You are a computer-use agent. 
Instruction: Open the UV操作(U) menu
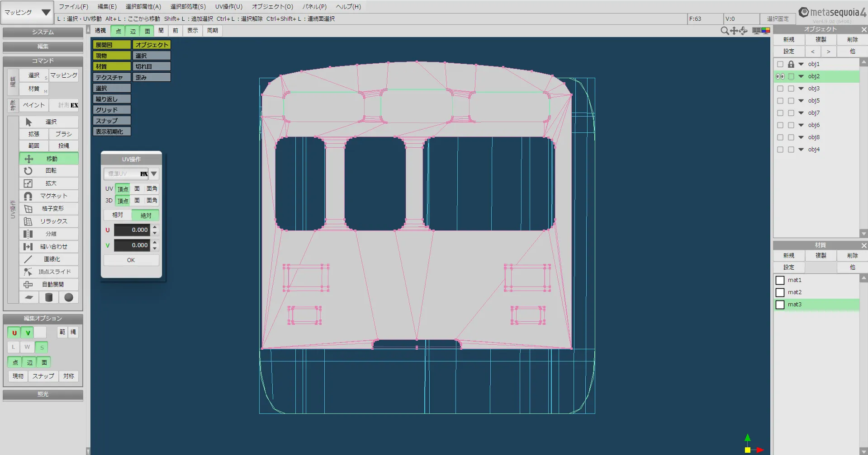coord(228,7)
